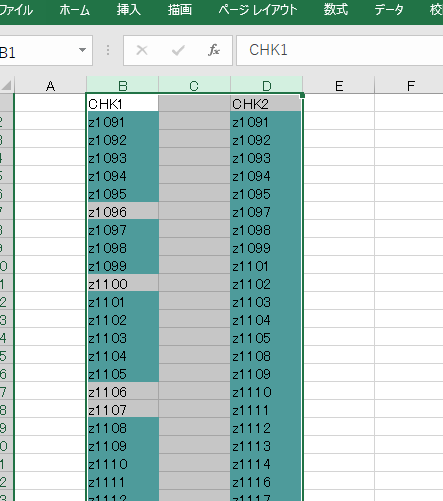Click the selection fill handle beside CHK2
443x501 pixels.
click(x=303, y=96)
